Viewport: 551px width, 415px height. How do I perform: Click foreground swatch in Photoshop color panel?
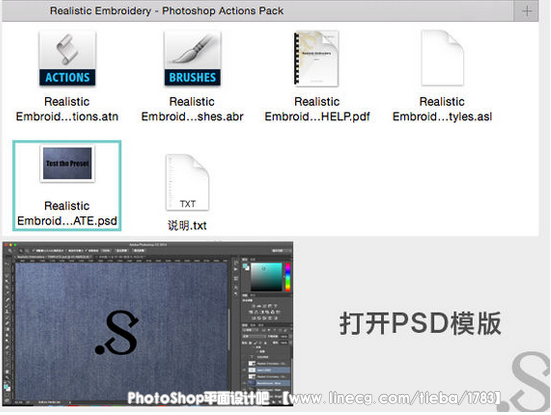pos(245,266)
